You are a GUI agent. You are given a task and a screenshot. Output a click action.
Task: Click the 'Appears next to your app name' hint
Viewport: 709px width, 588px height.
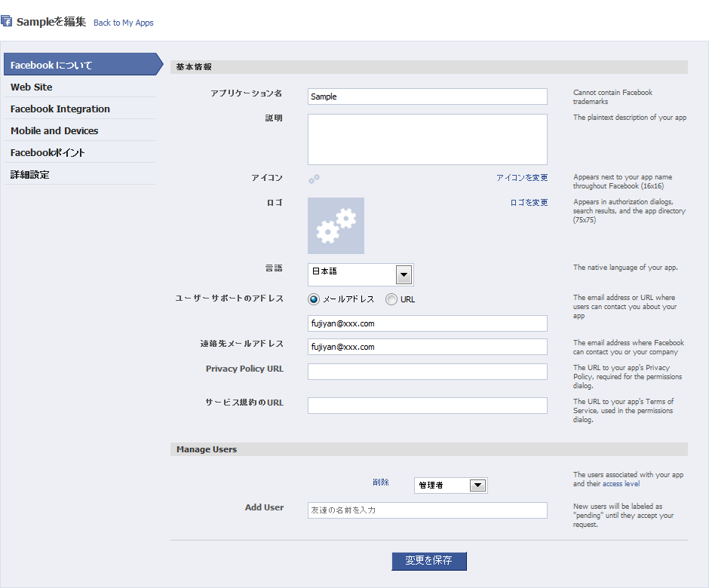[622, 181]
